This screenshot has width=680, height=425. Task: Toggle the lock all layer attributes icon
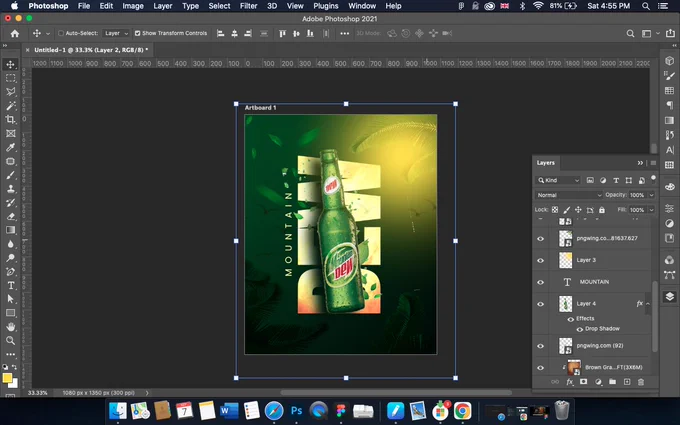pyautogui.click(x=602, y=210)
